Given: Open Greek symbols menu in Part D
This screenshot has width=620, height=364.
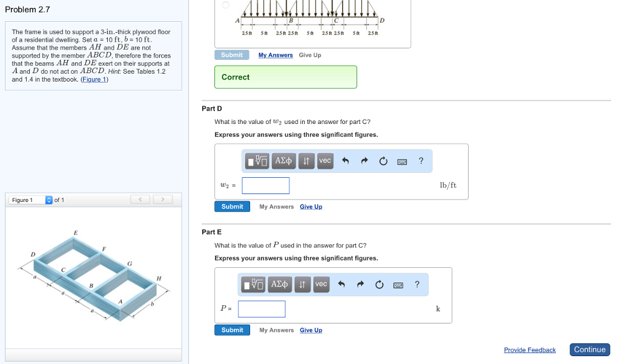Looking at the screenshot, I should coord(283,161).
